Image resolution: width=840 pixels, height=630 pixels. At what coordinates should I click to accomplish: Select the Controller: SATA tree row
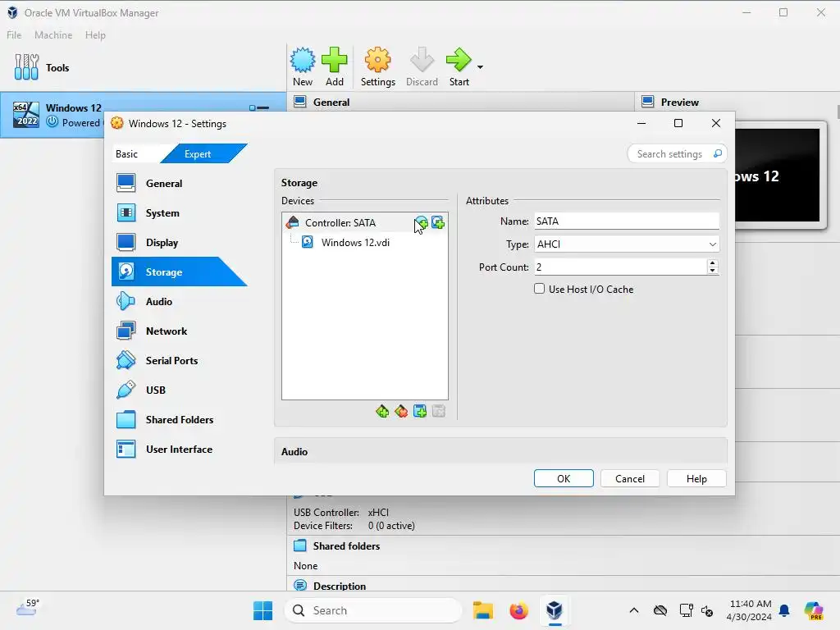[x=365, y=223]
